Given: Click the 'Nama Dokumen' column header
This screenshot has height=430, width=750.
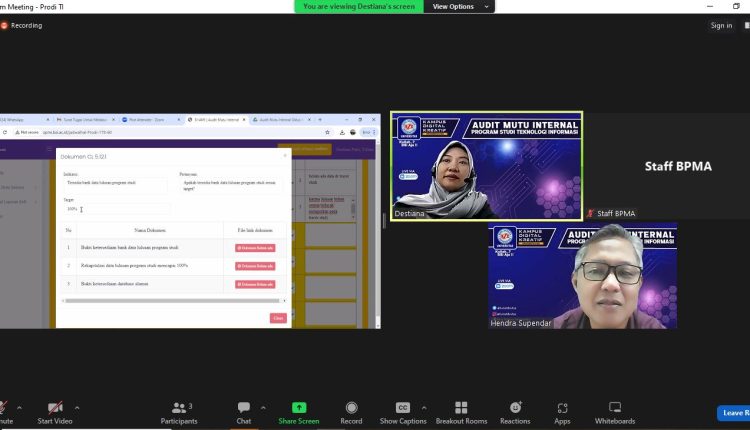Looking at the screenshot, I should [150, 231].
